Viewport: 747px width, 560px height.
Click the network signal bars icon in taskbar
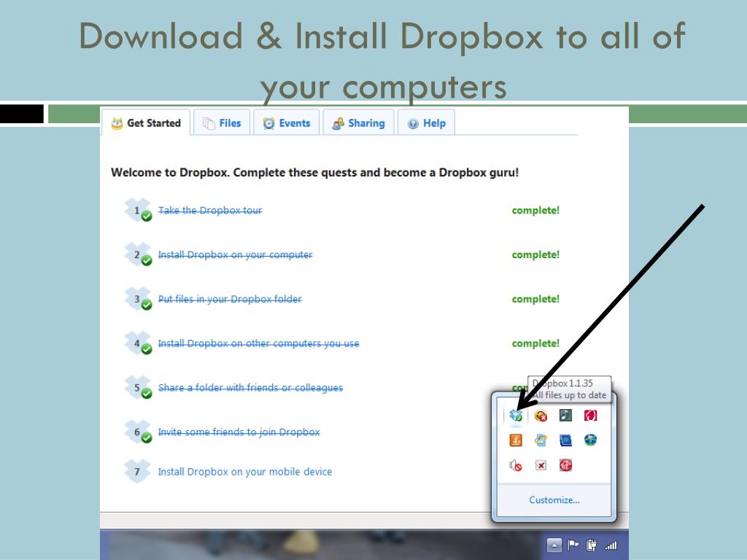pyautogui.click(x=611, y=545)
